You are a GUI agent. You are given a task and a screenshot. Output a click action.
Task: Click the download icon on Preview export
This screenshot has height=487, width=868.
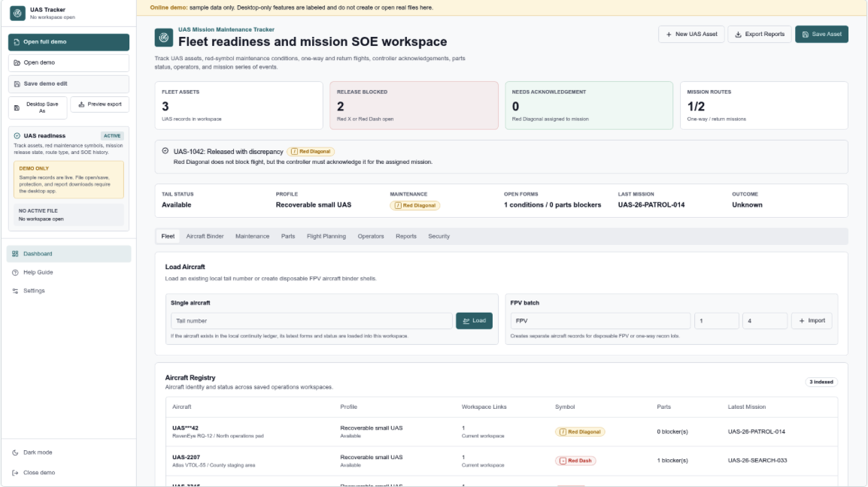(81, 104)
